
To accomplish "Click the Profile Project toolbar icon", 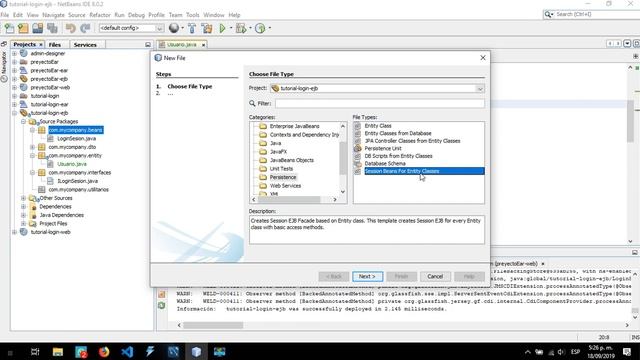I will pyautogui.click(x=260, y=28).
